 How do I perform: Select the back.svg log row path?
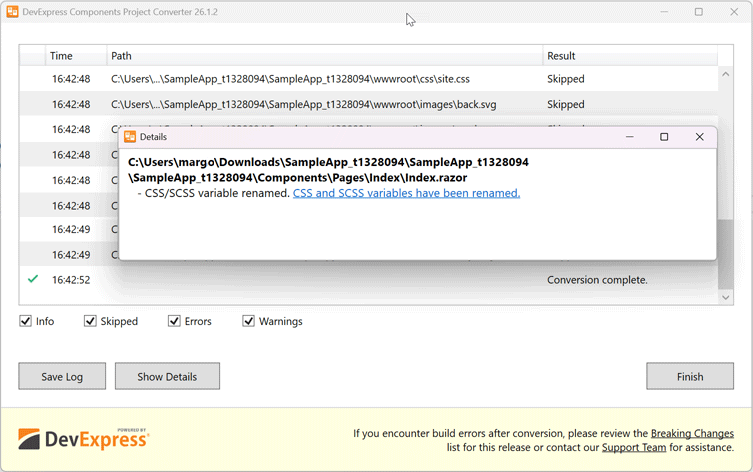(304, 104)
